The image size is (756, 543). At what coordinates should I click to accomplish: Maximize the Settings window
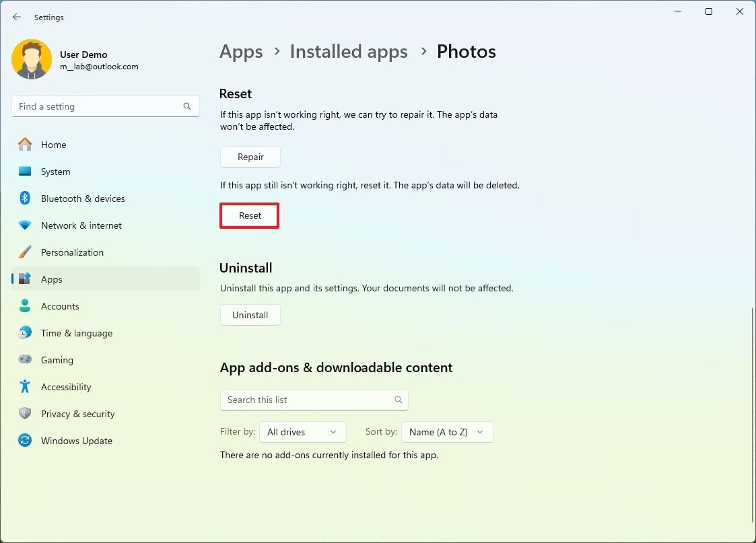(x=709, y=11)
